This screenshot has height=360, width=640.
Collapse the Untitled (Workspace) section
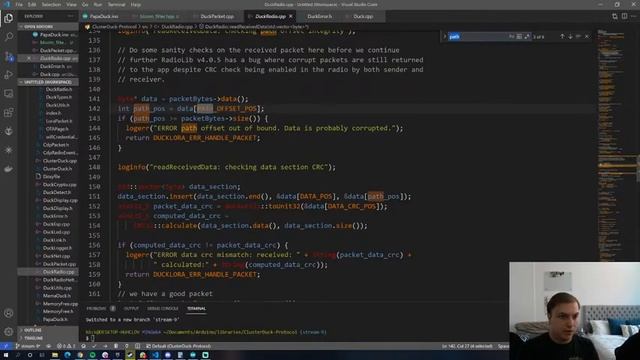click(48, 82)
